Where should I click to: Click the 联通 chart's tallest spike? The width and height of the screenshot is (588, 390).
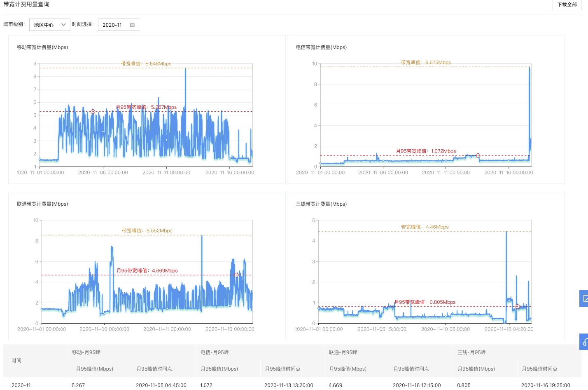[x=202, y=237]
